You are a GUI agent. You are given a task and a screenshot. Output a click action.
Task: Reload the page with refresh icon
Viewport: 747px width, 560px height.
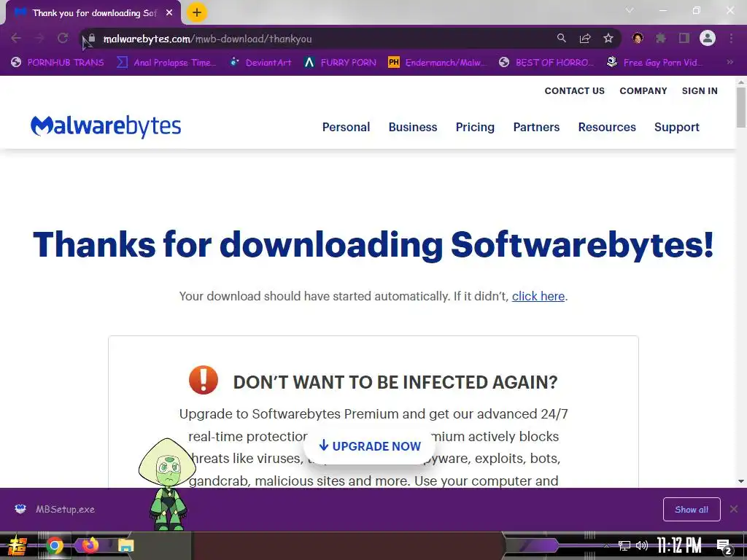pos(63,39)
